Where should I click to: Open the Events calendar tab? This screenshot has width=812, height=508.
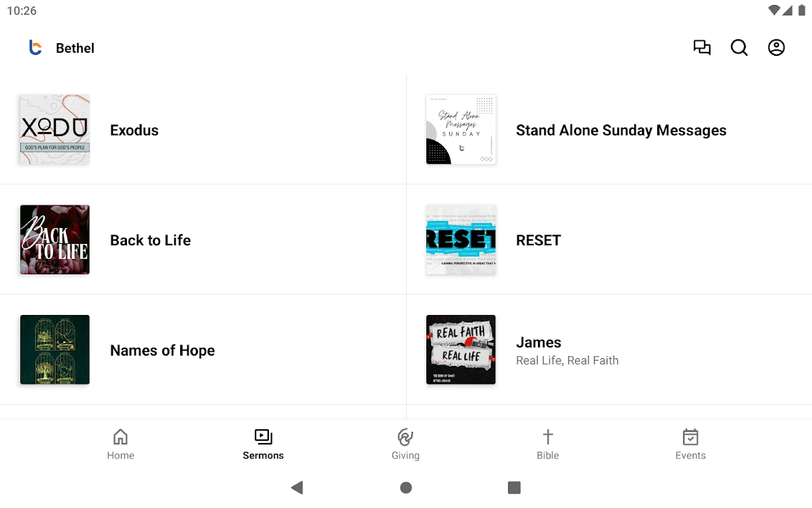click(690, 444)
